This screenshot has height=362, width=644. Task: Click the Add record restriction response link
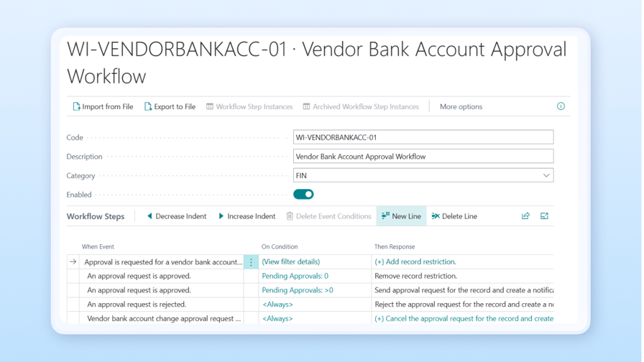tap(415, 262)
